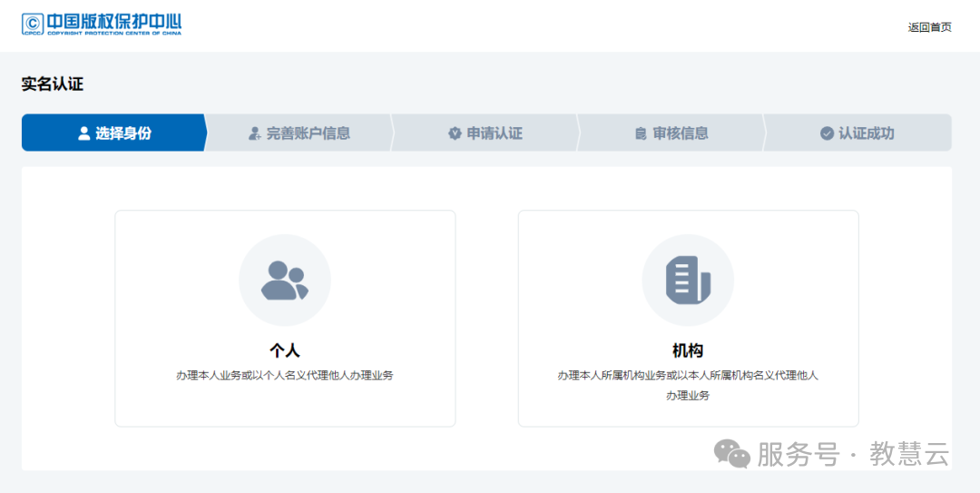Click the badge icon beside 申请认证

tap(455, 133)
